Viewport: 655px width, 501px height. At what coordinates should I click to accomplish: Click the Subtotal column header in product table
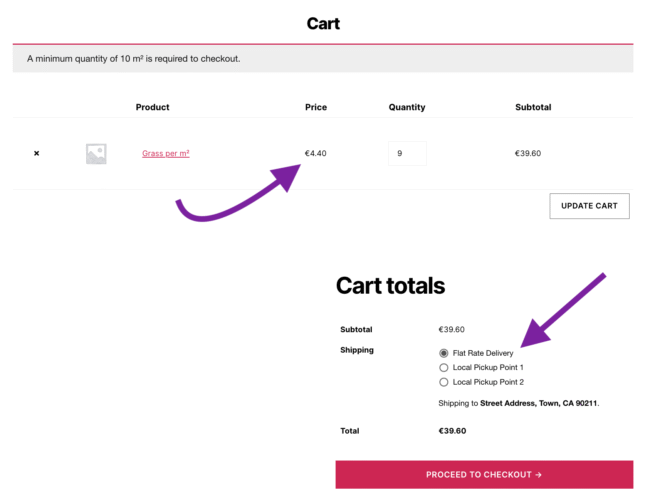[x=533, y=107]
